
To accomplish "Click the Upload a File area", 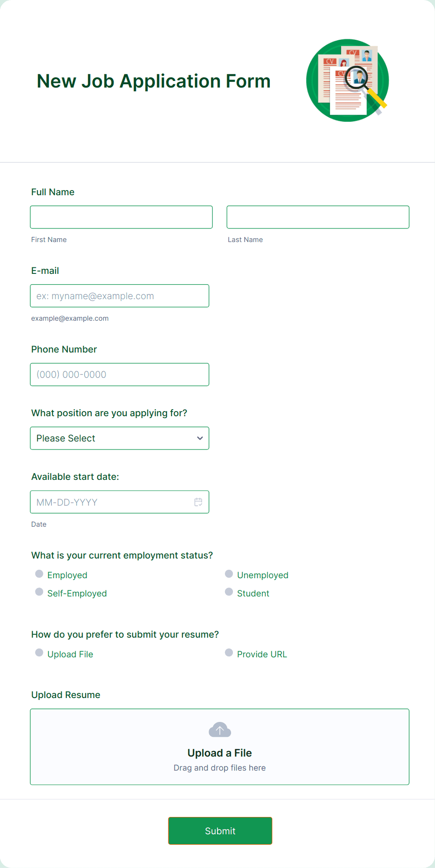I will (219, 747).
